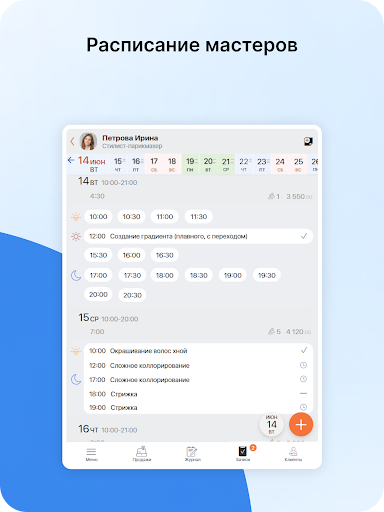384x512 pixels.
Task: Open the 18:00 Стрижка appointment
Action: [198, 394]
